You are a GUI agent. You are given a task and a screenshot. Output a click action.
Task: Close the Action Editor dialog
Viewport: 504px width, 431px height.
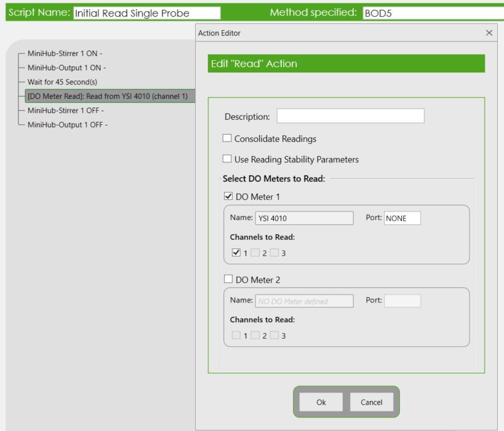(489, 33)
